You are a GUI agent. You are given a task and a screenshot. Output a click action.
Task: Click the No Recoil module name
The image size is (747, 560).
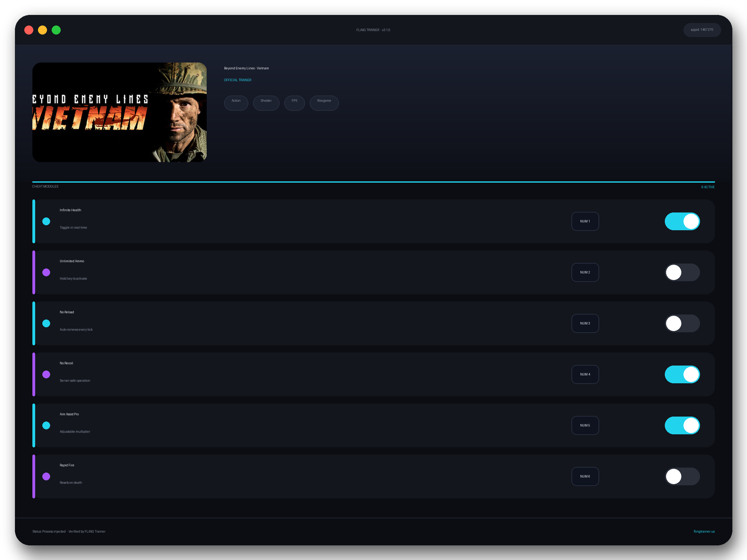coord(67,363)
